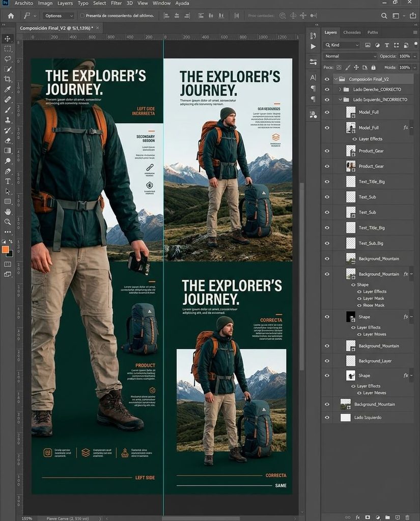Click the Model_Full layer thumbnail with fx
420x521 pixels.
click(x=350, y=128)
